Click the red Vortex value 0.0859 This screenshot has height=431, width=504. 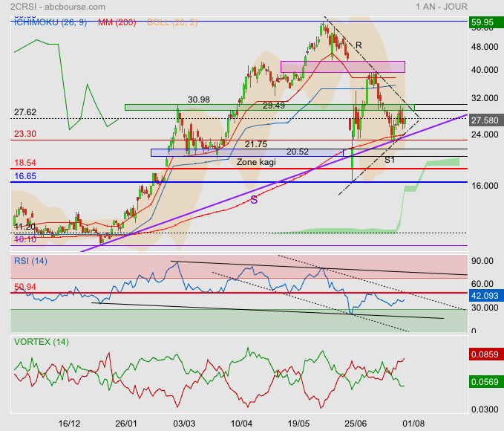(x=485, y=354)
